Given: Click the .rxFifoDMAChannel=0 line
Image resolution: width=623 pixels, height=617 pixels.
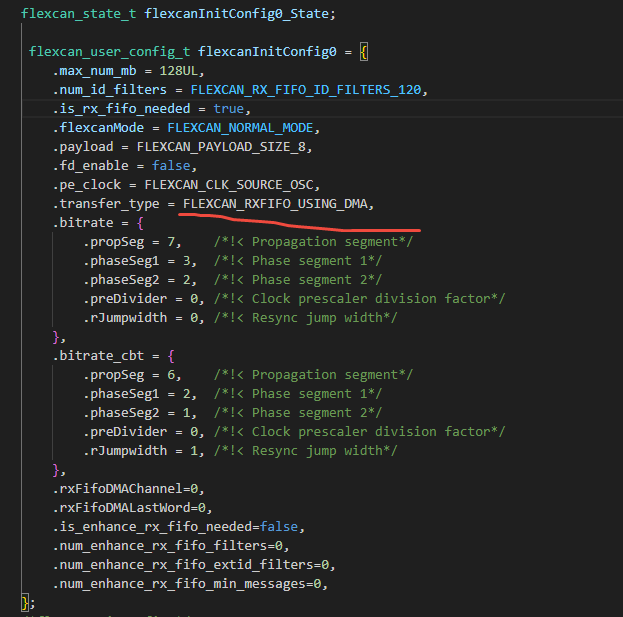Looking at the screenshot, I should (128, 489).
